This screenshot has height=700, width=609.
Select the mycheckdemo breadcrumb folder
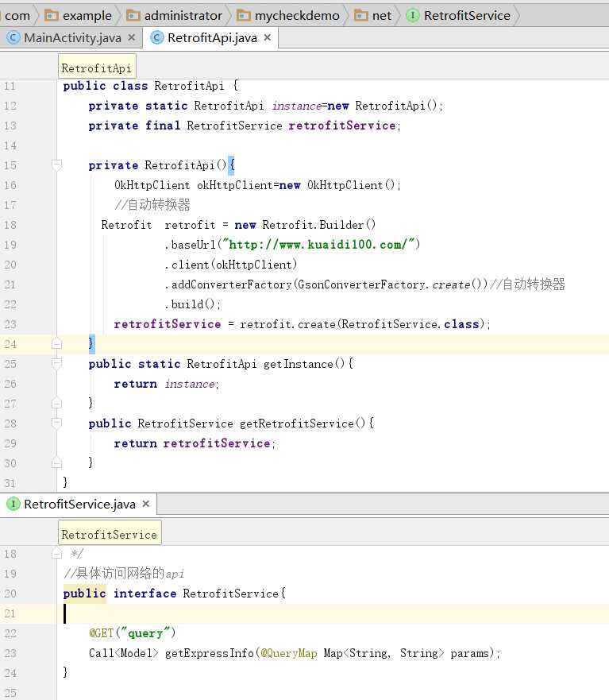pyautogui.click(x=288, y=16)
